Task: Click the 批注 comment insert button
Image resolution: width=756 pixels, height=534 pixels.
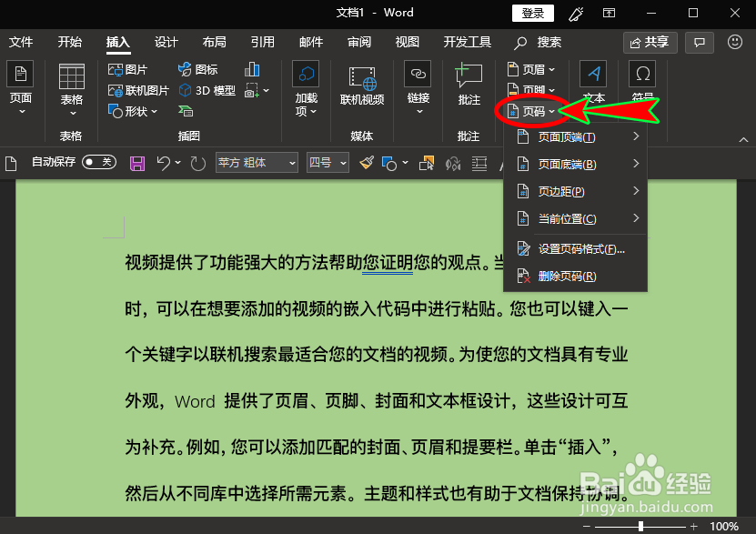Action: 469,86
